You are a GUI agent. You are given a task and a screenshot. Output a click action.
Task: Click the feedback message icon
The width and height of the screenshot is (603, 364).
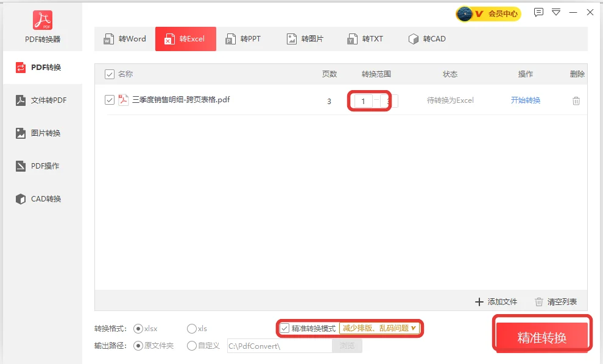[x=538, y=12]
